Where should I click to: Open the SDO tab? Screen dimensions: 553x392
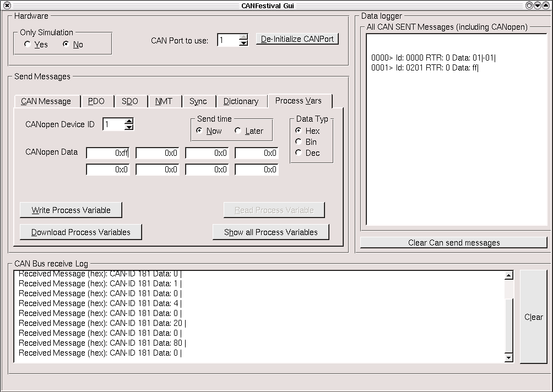[x=131, y=101]
